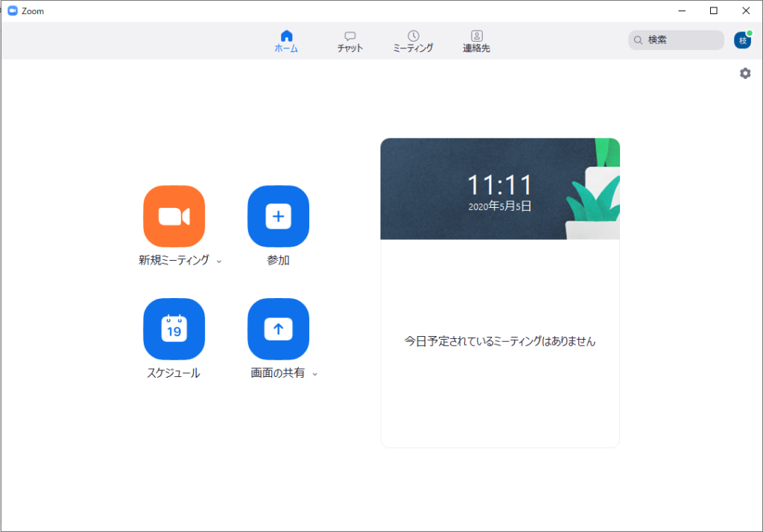Image resolution: width=763 pixels, height=532 pixels.
Task: Expand the 新規ミーティング options chevron
Action: pyautogui.click(x=219, y=262)
